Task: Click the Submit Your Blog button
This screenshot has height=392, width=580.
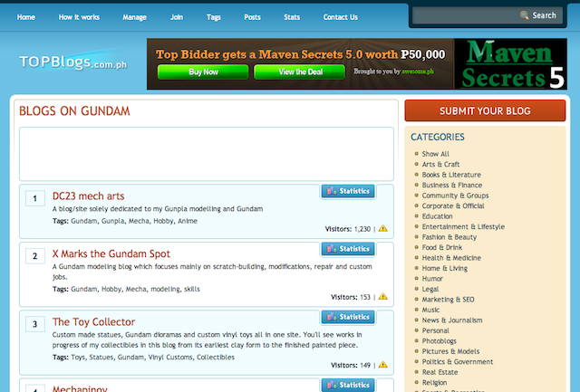Action: coord(485,110)
